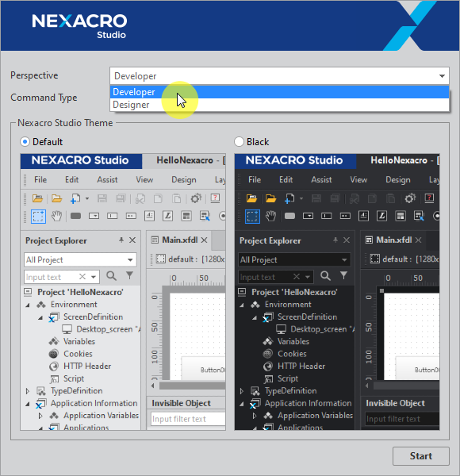This screenshot has height=476, width=460.
Task: Select the Black theme radio button
Action: point(239,142)
